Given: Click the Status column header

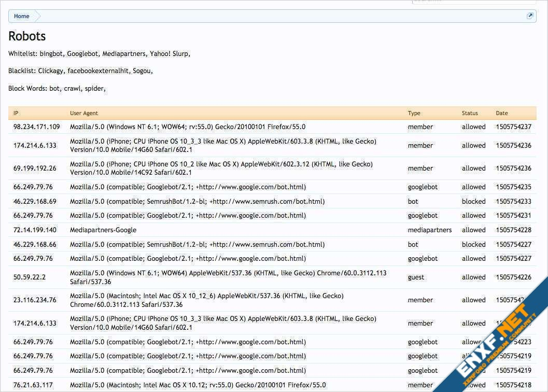Looking at the screenshot, I should tap(470, 113).
